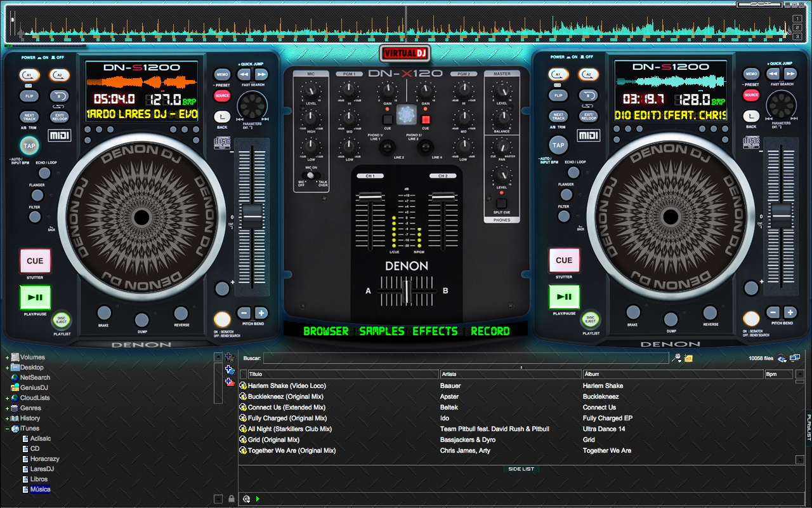Click the CUE button on left deck
Screen dimensions: 812x508
pyautogui.click(x=35, y=260)
